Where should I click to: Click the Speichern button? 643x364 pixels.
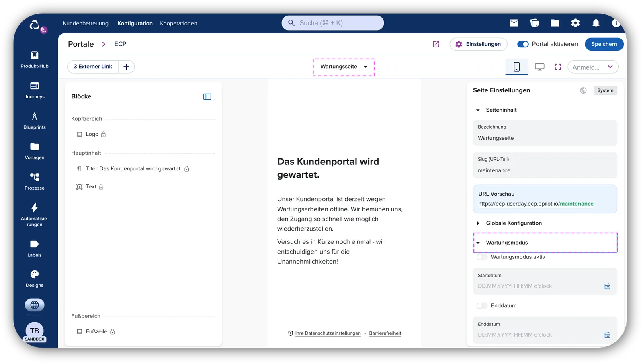pos(604,44)
